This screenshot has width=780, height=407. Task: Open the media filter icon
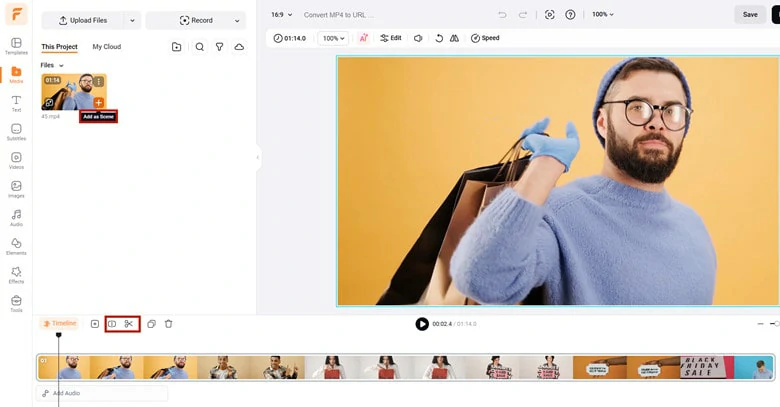(219, 47)
